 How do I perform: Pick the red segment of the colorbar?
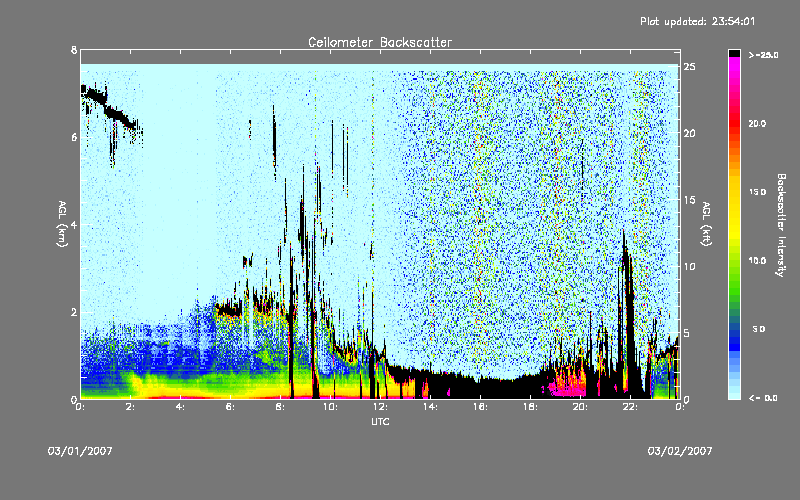[x=734, y=122]
